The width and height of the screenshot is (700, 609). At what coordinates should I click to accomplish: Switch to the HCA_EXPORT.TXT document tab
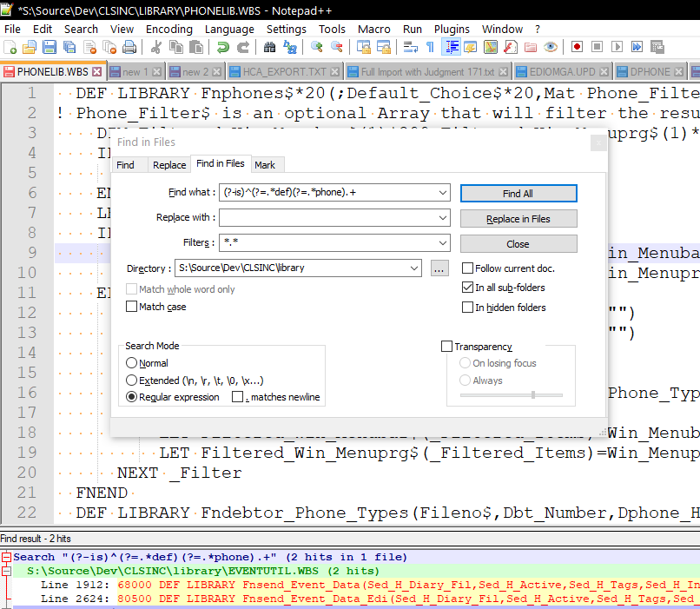[x=285, y=72]
